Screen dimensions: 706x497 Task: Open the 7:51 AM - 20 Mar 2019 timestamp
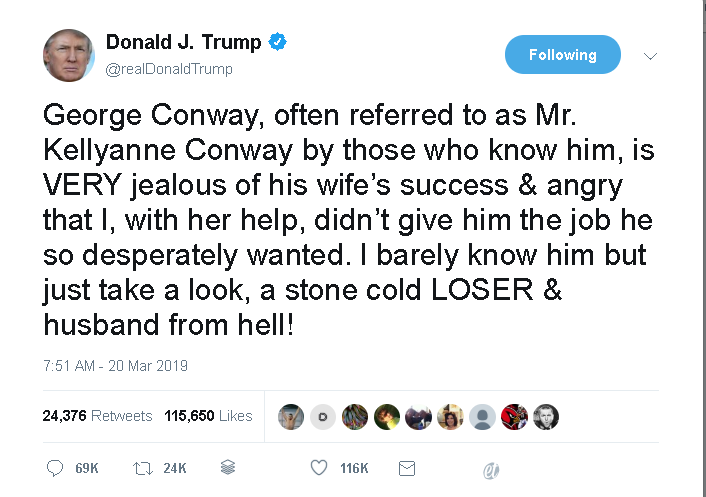tap(115, 366)
